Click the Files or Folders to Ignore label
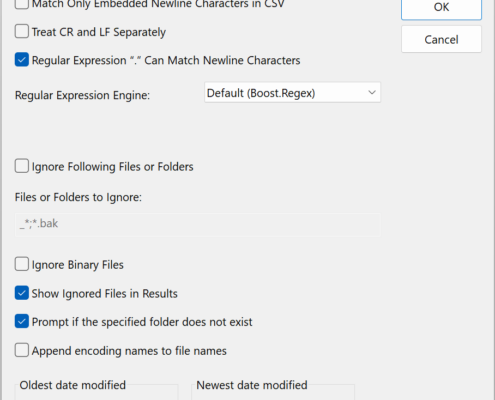This screenshot has height=400, width=495. coord(78,197)
